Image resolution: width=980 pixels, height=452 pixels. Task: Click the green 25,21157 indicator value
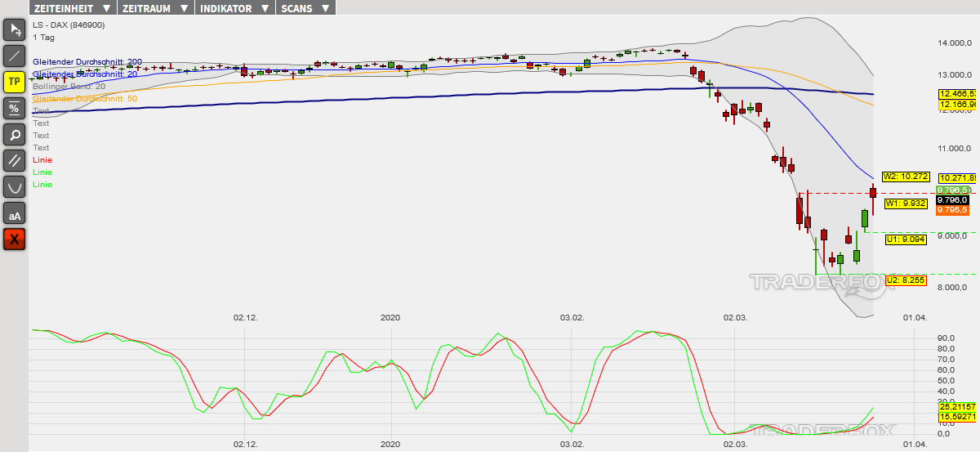click(957, 406)
